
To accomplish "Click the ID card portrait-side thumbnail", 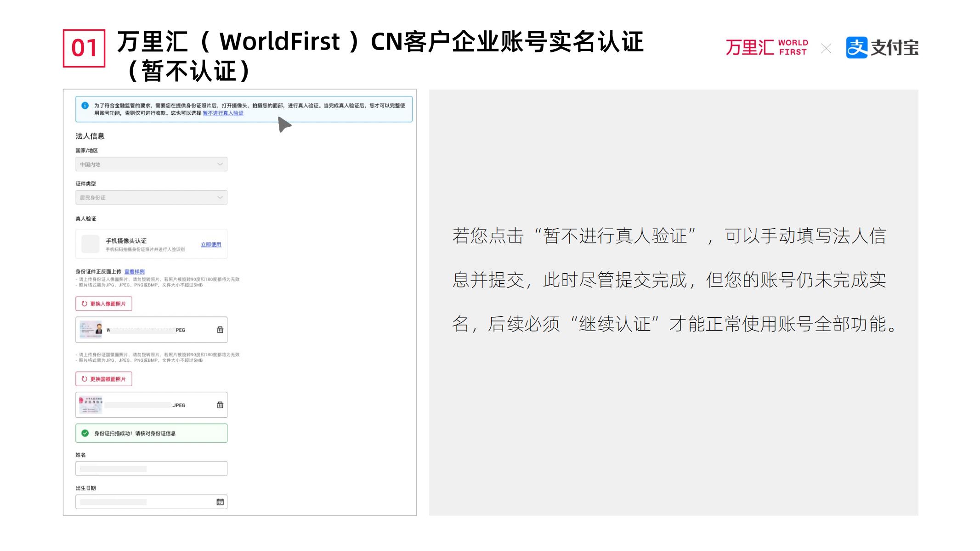I will (91, 330).
